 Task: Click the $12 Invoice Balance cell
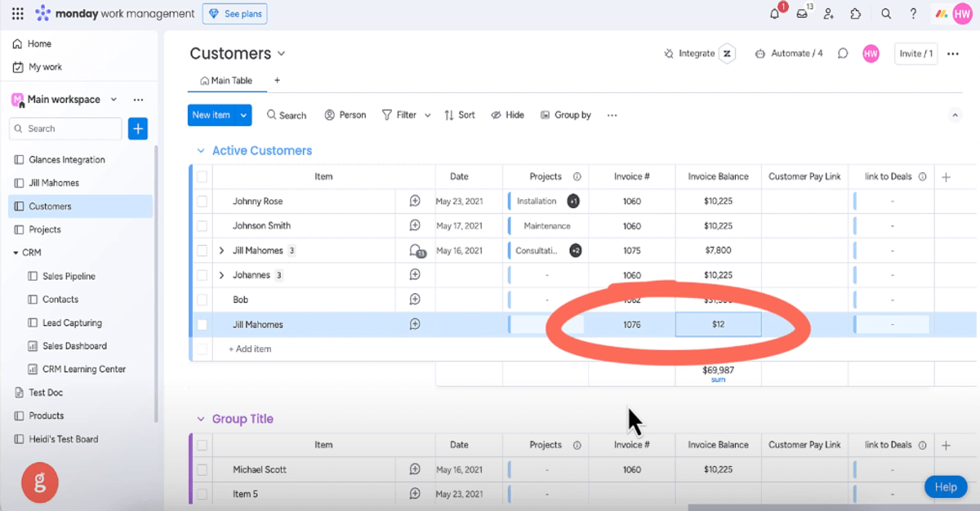click(x=719, y=324)
